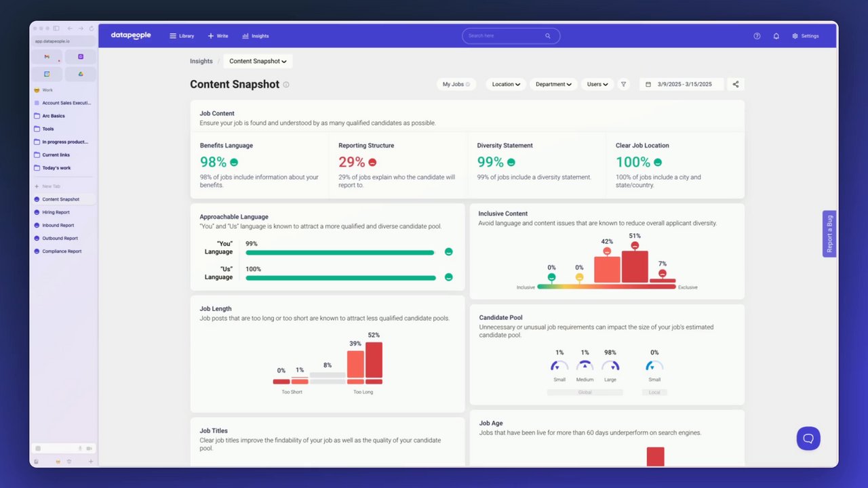Open the Gmail pinned tab
The image size is (868, 488).
click(x=47, y=57)
